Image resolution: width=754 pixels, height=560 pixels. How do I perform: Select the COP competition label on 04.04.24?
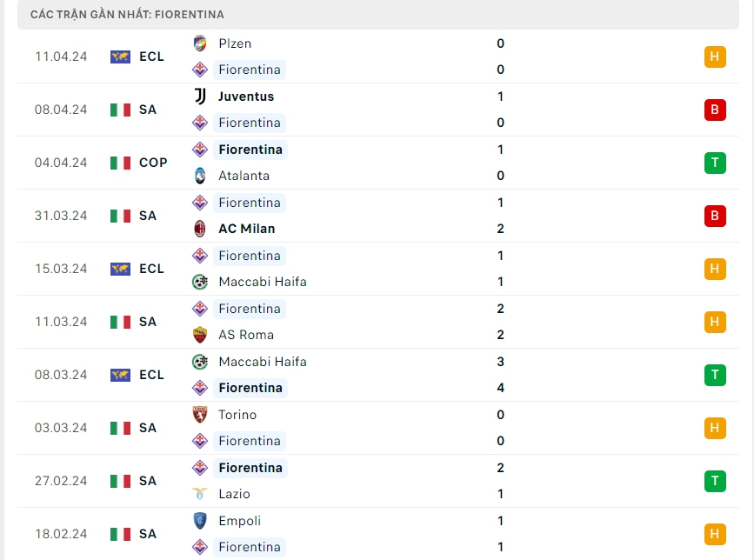point(153,163)
